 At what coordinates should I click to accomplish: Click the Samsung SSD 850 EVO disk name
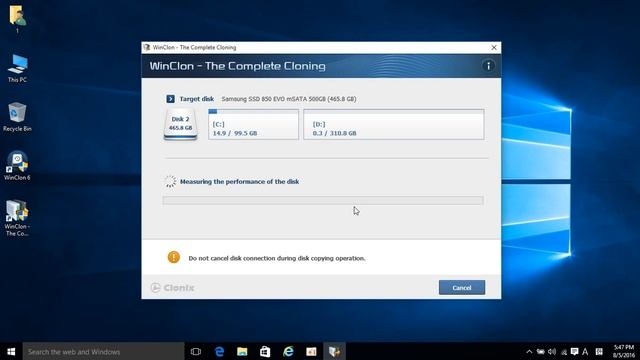pyautogui.click(x=289, y=99)
